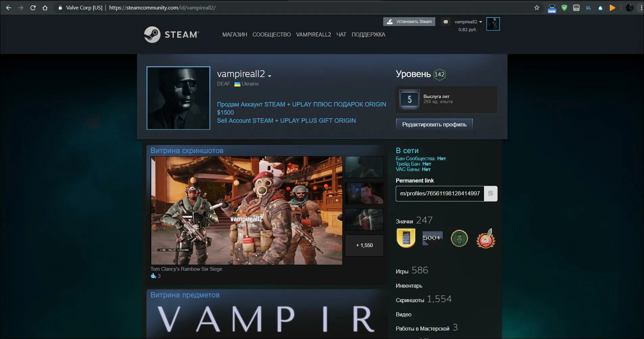
Task: Click Tom Clancy's Rainbow Six Siege caption
Action: point(186,269)
